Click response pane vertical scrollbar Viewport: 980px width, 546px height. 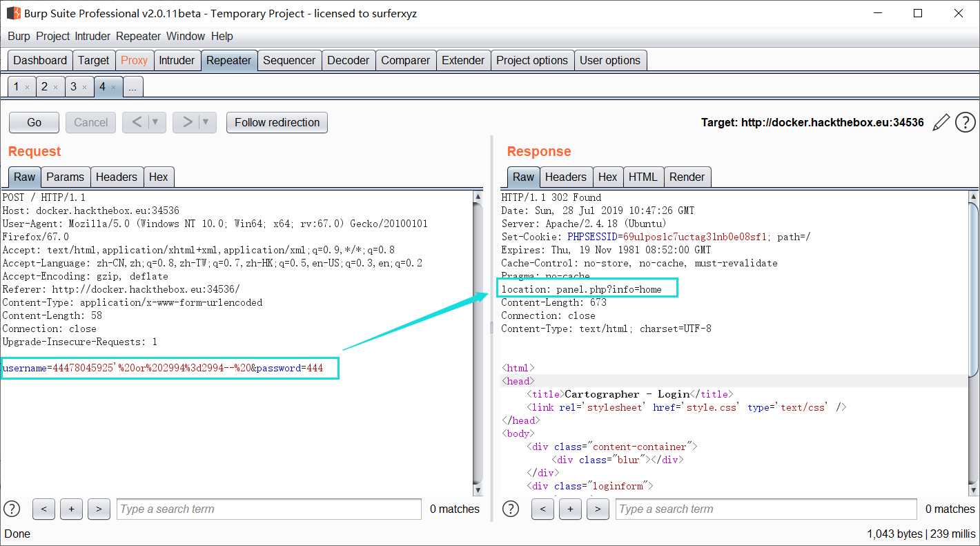(x=974, y=290)
